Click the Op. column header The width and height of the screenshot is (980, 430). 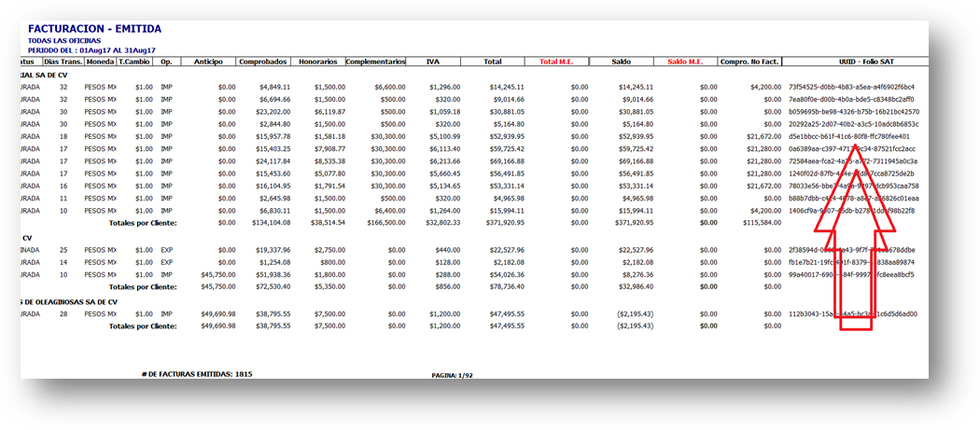(x=166, y=62)
